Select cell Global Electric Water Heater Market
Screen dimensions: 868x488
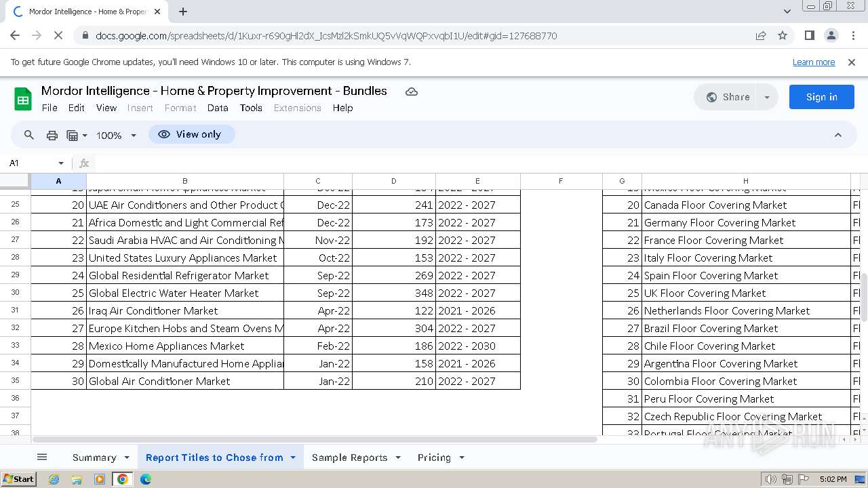[x=185, y=293]
